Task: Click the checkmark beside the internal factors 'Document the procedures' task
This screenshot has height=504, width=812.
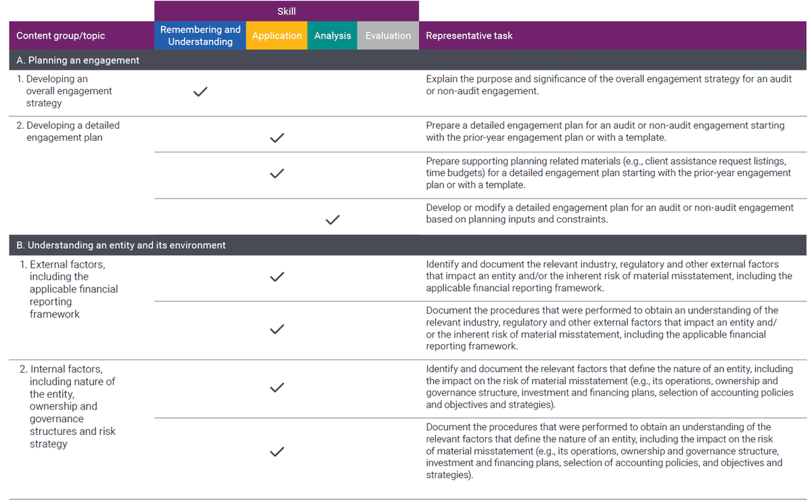Action: coord(275,452)
